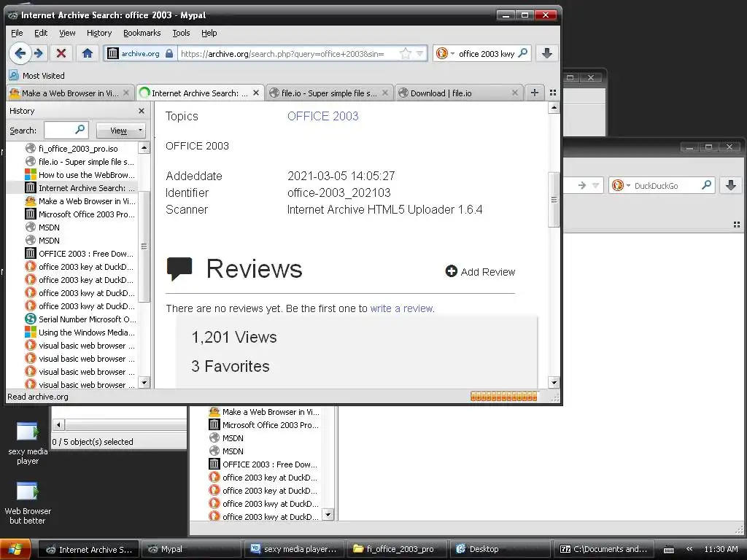
Task: Open the History sidebar View dropdown
Action: 120,130
